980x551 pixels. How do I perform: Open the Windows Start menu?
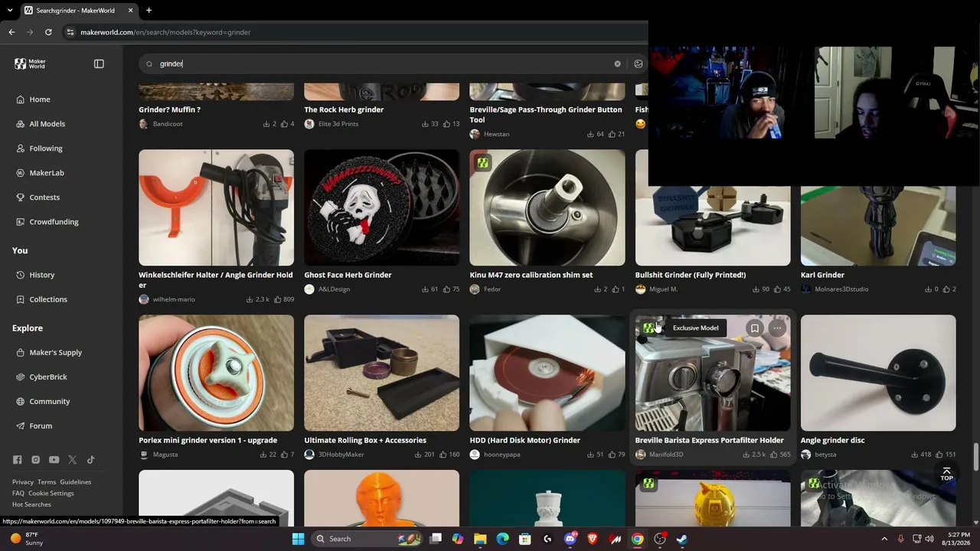[298, 539]
